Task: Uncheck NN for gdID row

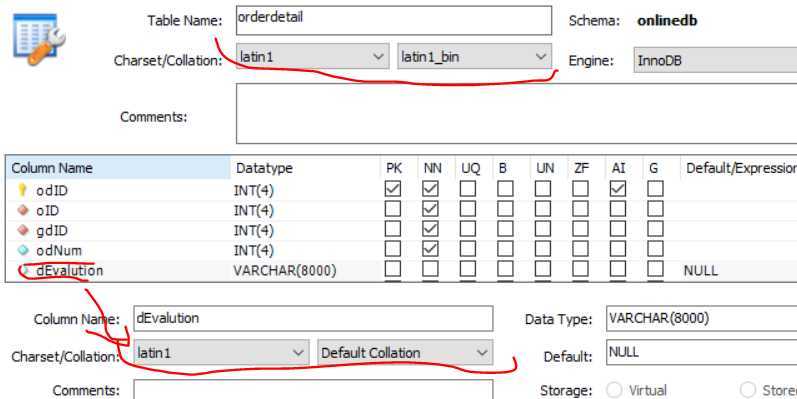Action: click(430, 229)
